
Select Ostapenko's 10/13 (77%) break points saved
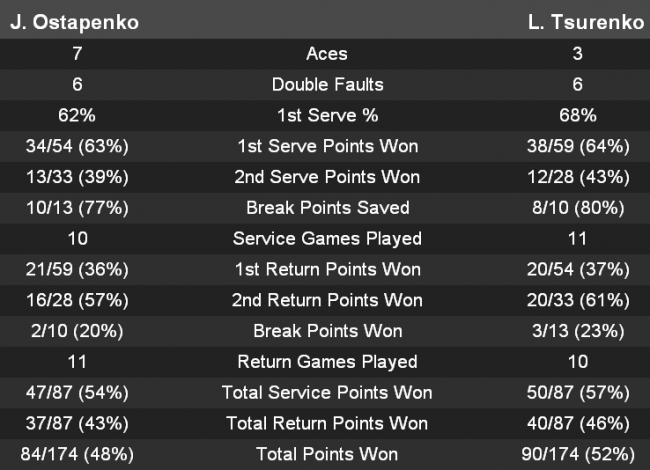tap(78, 208)
